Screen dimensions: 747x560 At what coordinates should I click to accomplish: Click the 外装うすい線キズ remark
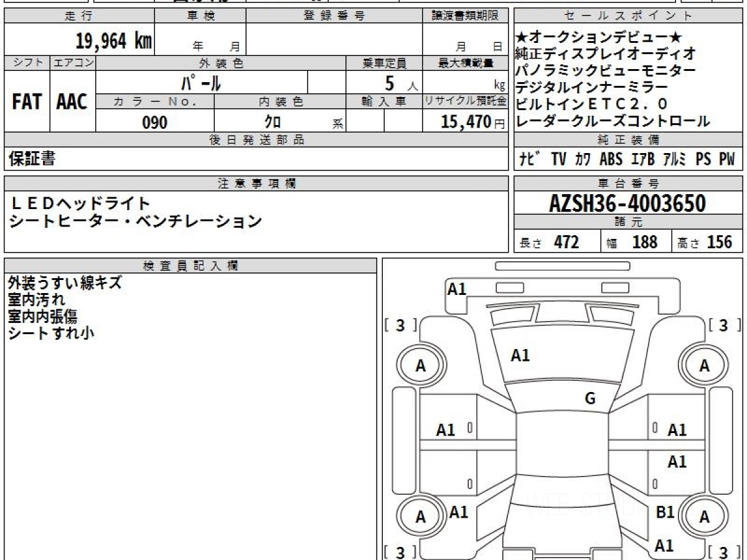(x=65, y=283)
